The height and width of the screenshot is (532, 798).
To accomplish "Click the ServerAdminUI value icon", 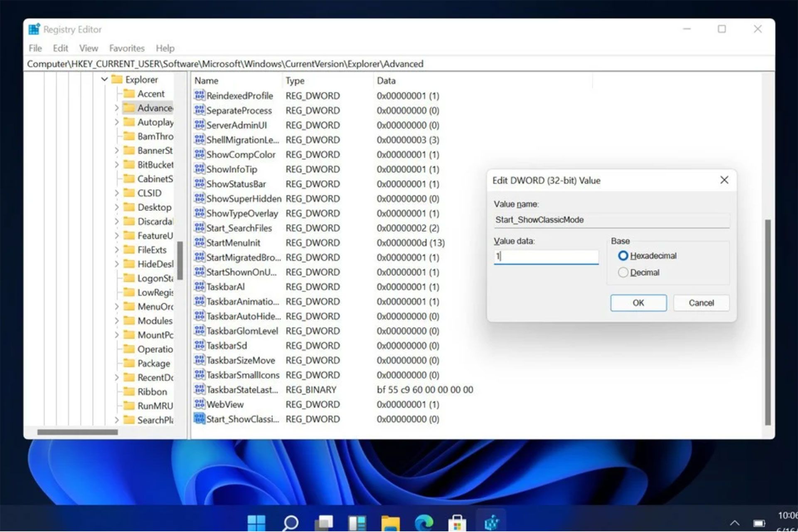I will click(x=199, y=125).
